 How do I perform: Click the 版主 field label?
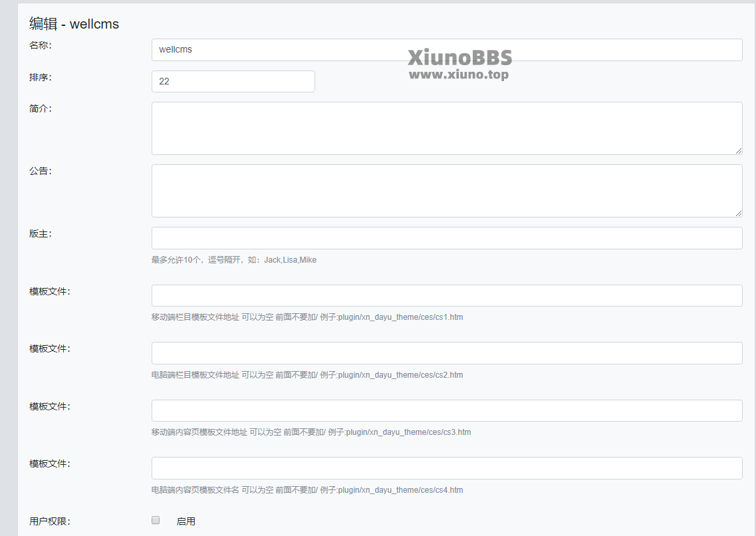pyautogui.click(x=41, y=233)
